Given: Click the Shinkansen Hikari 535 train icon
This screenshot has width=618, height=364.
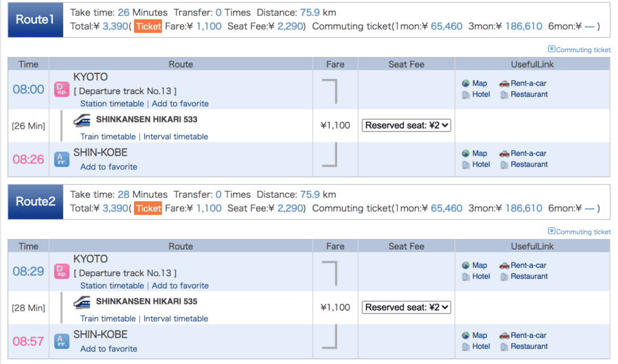Looking at the screenshot, I should pyautogui.click(x=82, y=302).
